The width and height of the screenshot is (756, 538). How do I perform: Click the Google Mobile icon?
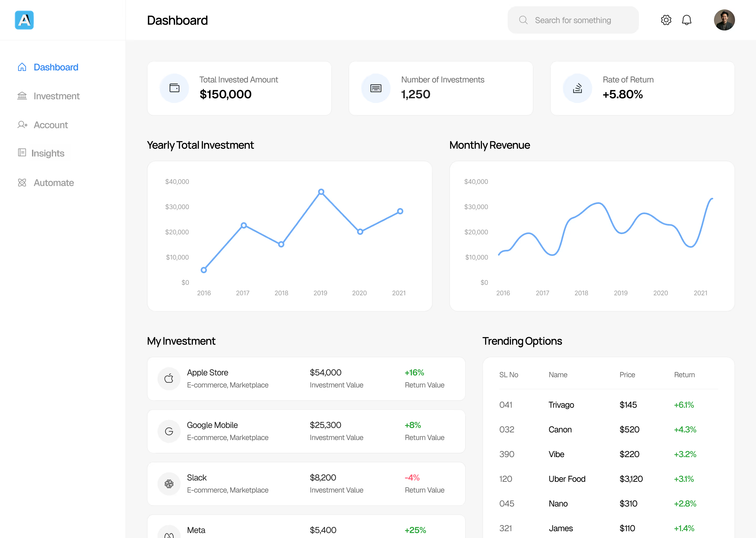click(x=169, y=431)
